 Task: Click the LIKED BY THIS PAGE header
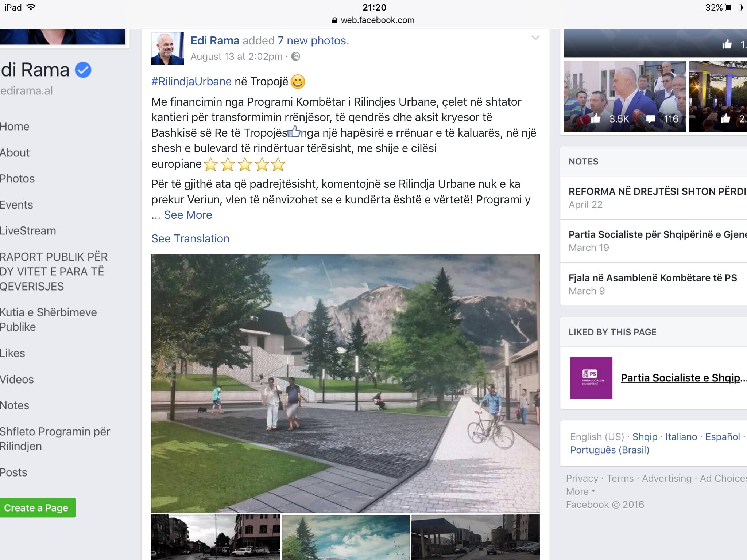[x=612, y=332]
